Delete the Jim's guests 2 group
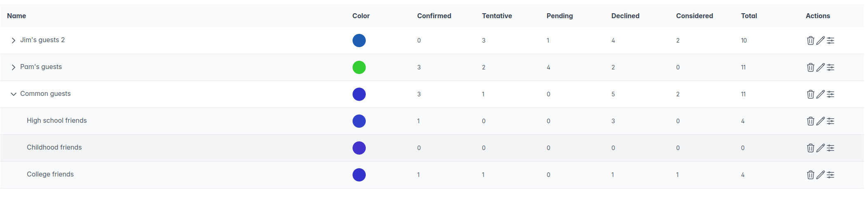This screenshot has width=868, height=198. tap(810, 41)
